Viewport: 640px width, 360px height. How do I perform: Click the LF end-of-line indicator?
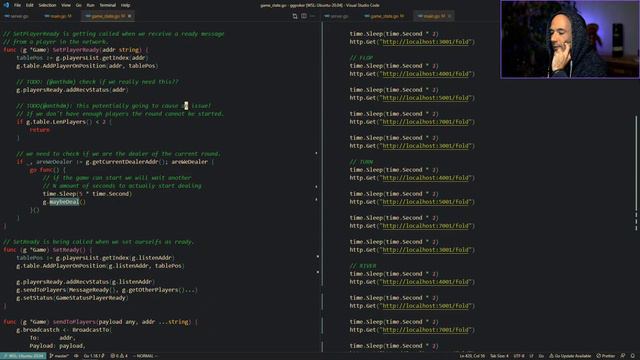click(x=531, y=356)
